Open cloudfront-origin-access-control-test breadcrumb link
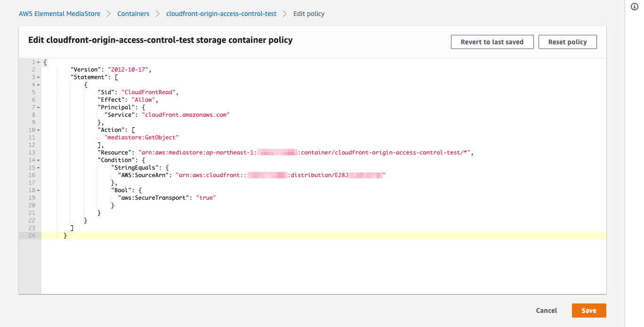This screenshot has width=644, height=327. (221, 14)
